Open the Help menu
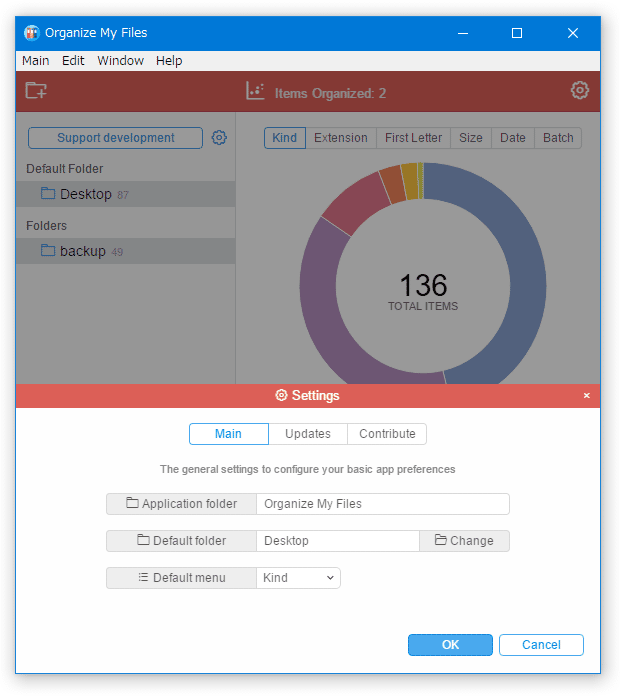The width and height of the screenshot is (620, 696). 169,60
